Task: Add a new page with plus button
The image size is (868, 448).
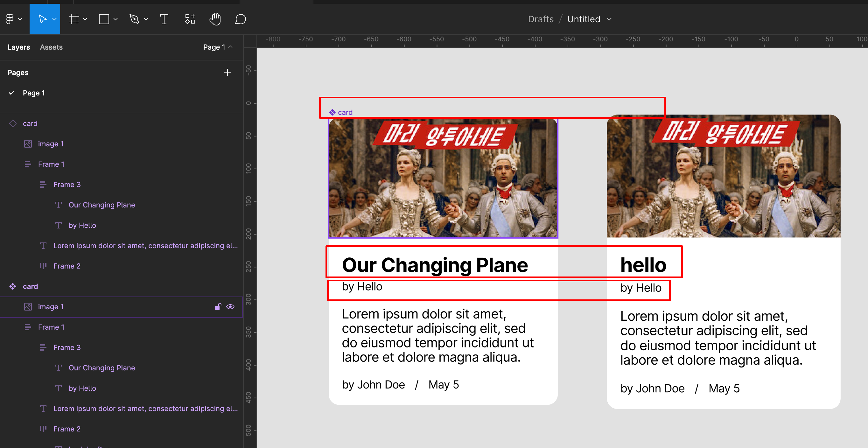Action: 227,73
